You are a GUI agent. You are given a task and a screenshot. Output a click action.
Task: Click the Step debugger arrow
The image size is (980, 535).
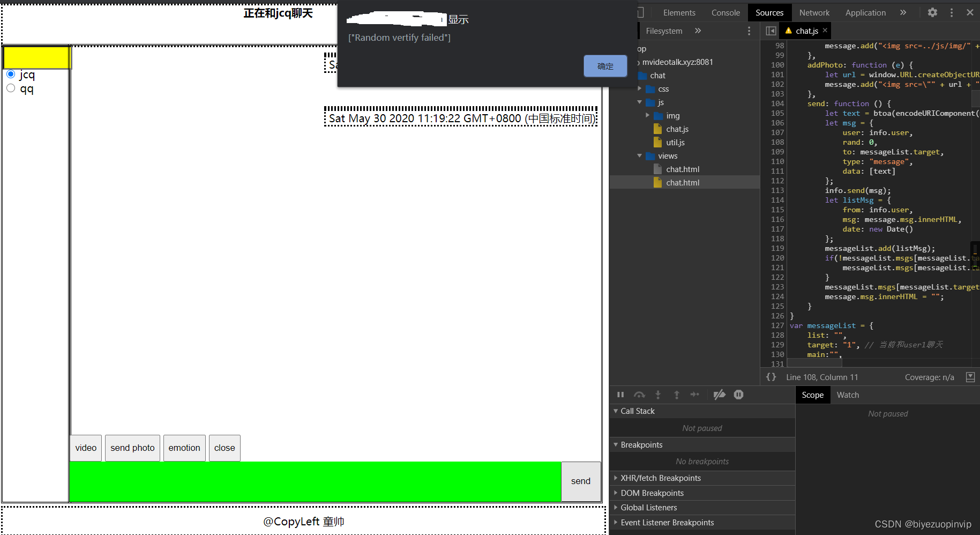click(695, 395)
